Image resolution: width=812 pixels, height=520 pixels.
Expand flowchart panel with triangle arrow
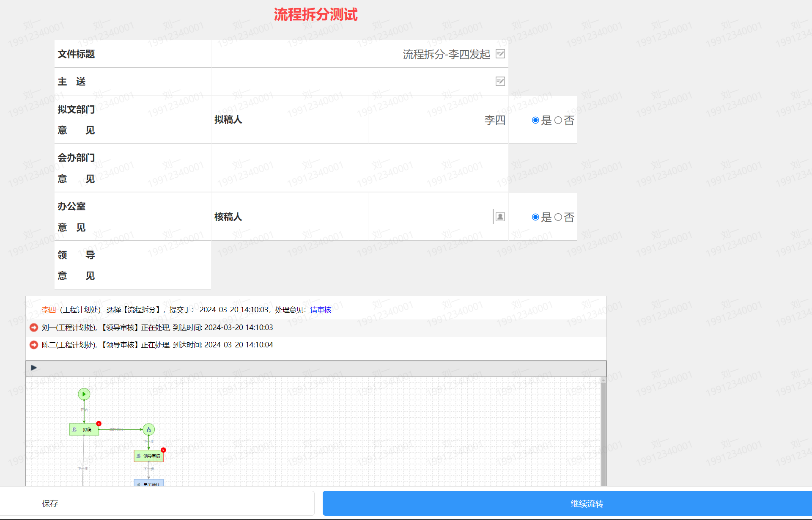coord(34,368)
